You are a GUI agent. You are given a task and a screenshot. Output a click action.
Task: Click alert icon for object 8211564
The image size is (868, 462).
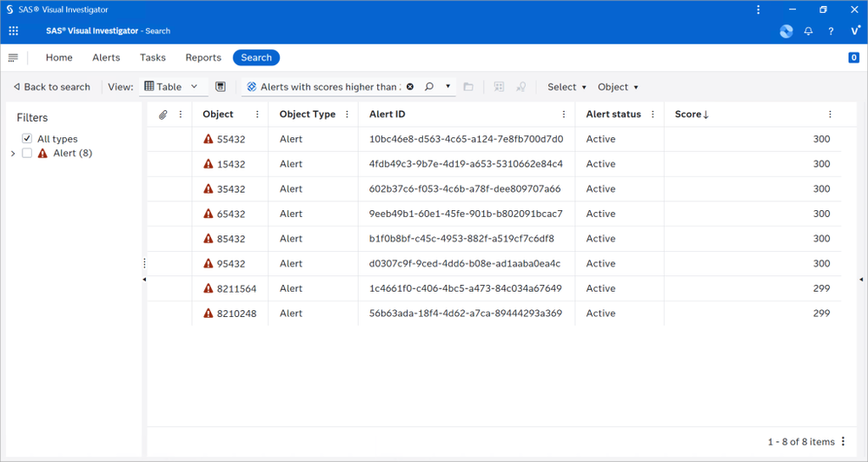[x=209, y=288]
